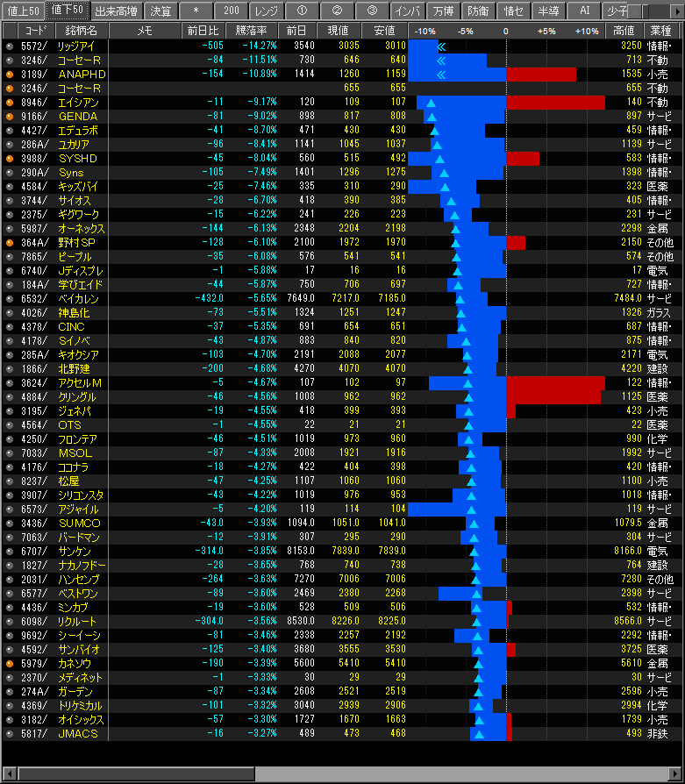This screenshot has height=784, width=685.
Task: Toggle the orange marker for 364A 野村SP
Action: pos(10,243)
